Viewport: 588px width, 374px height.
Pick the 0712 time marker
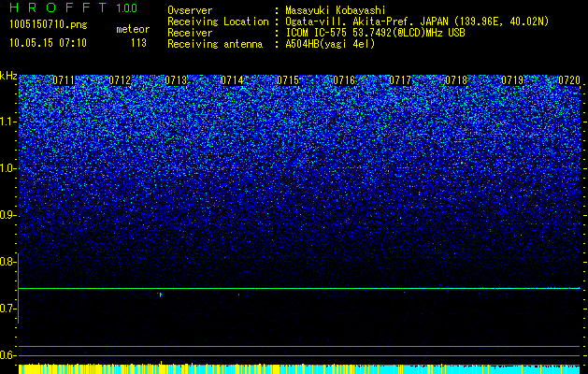point(120,80)
